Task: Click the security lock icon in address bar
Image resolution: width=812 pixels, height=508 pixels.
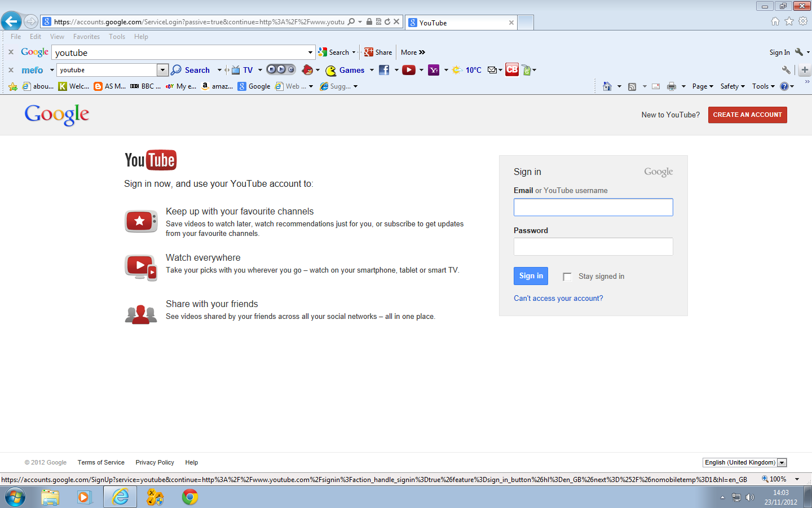Action: pos(369,21)
